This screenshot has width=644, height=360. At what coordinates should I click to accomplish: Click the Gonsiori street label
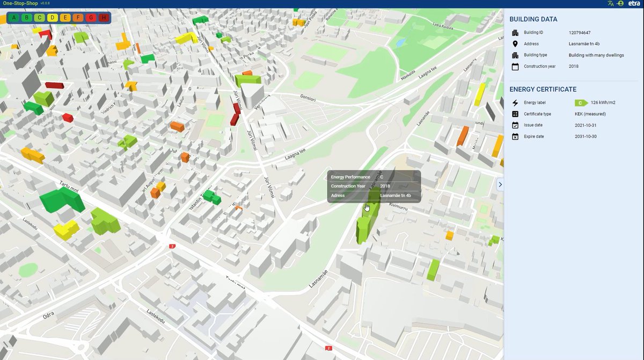point(309,99)
